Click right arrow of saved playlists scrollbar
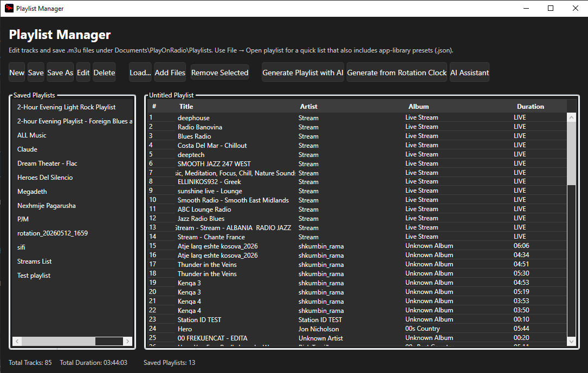Screen dimensions: 588x373 (128, 341)
